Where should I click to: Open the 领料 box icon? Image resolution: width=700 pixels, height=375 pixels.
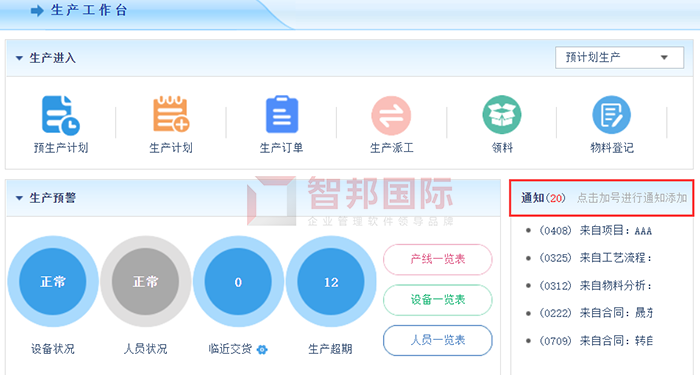point(502,115)
